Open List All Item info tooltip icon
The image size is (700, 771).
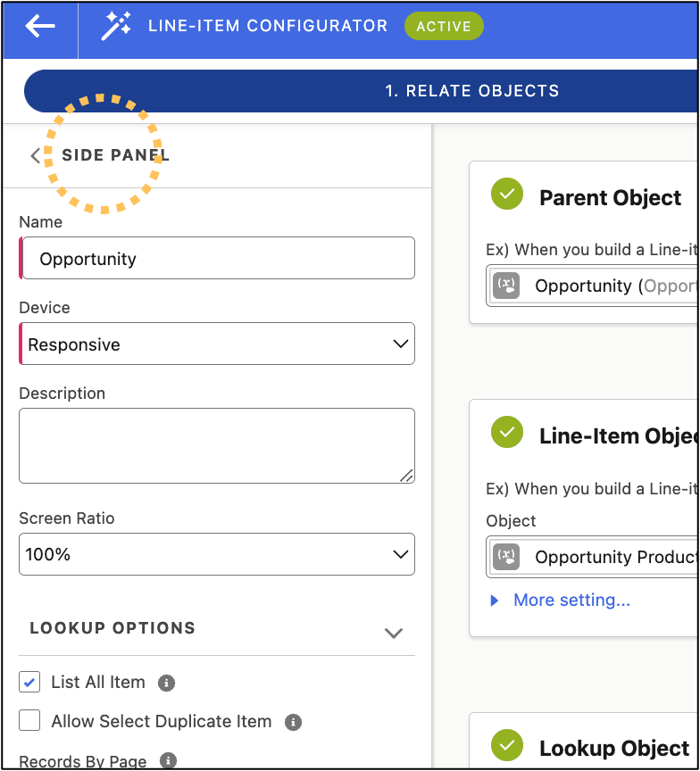(166, 683)
